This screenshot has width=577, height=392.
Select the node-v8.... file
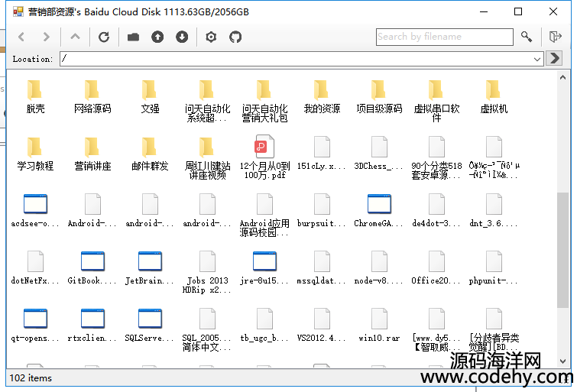pyautogui.click(x=379, y=268)
